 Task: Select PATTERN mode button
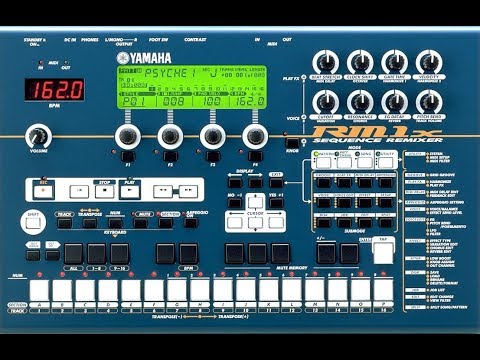pyautogui.click(x=323, y=163)
